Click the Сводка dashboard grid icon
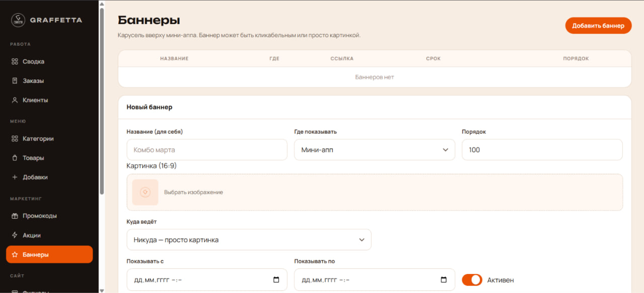 click(x=15, y=62)
